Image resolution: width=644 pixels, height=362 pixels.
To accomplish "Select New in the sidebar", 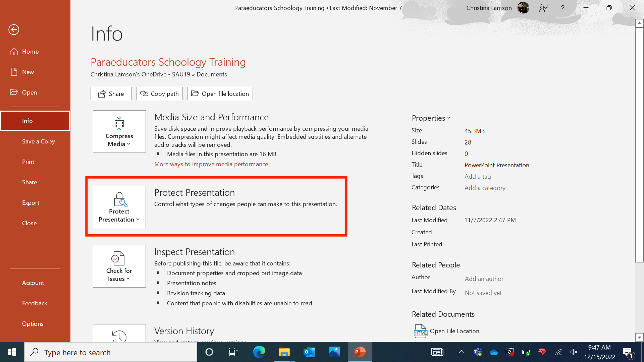I will click(x=35, y=72).
